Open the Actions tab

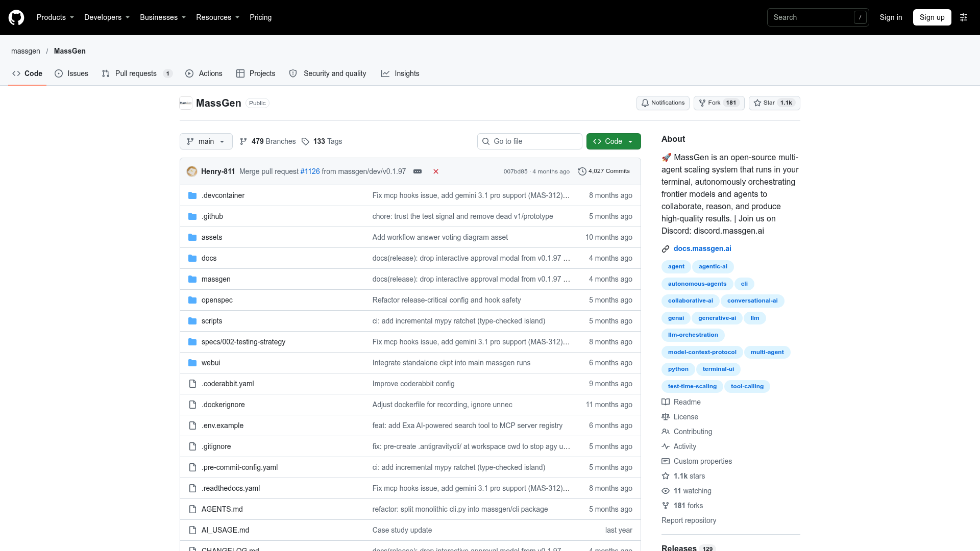204,73
